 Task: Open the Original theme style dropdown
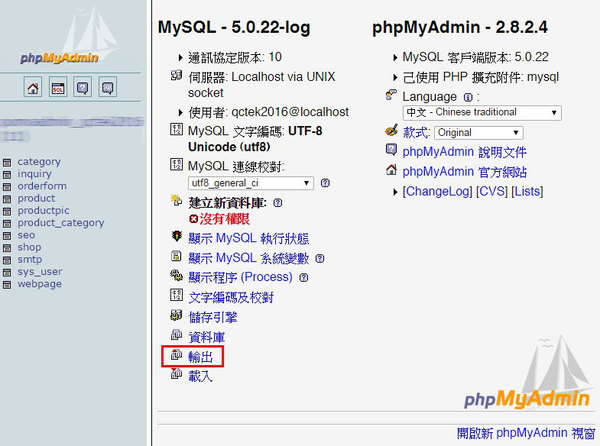point(479,133)
